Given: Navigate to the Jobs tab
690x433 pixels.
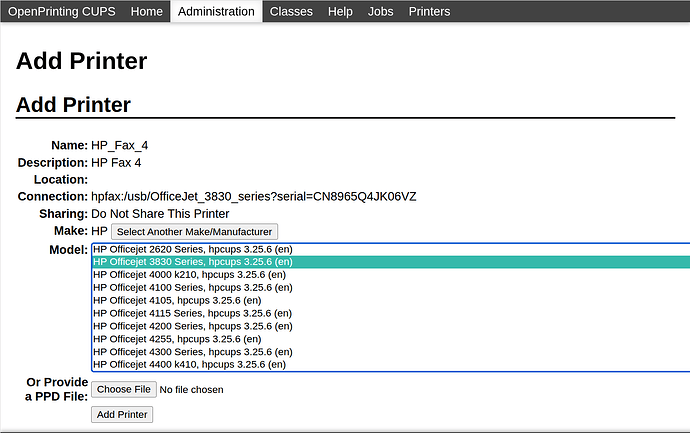Looking at the screenshot, I should coord(380,12).
